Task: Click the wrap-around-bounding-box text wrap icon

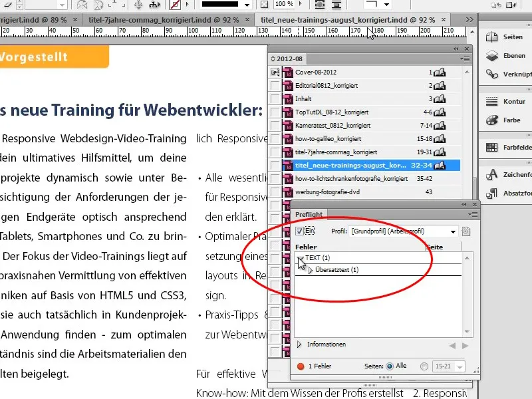Action: [319, 5]
